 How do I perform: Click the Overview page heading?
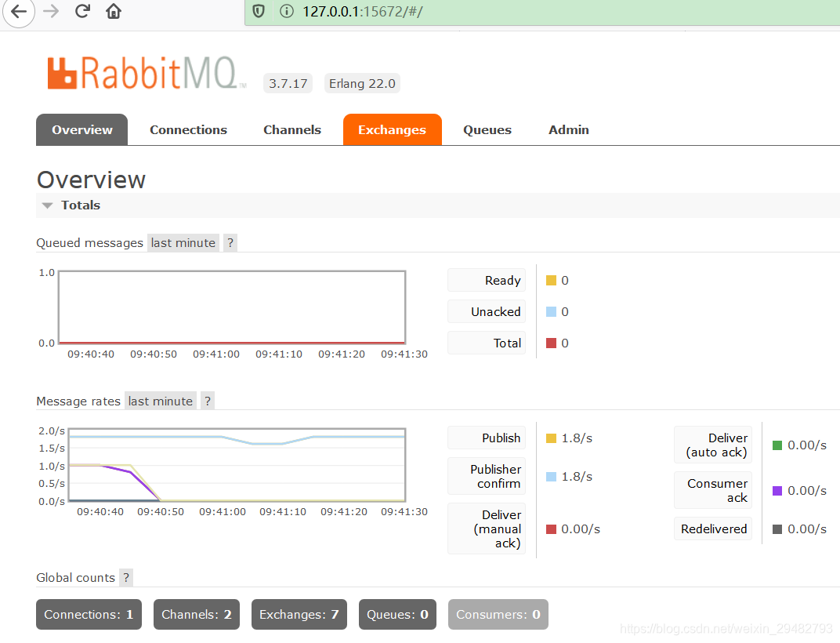91,180
